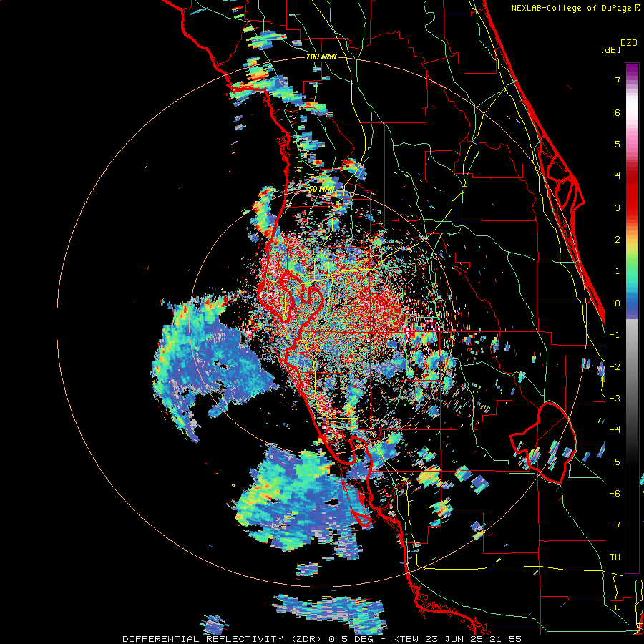Click the 3 value on color scale

point(618,208)
